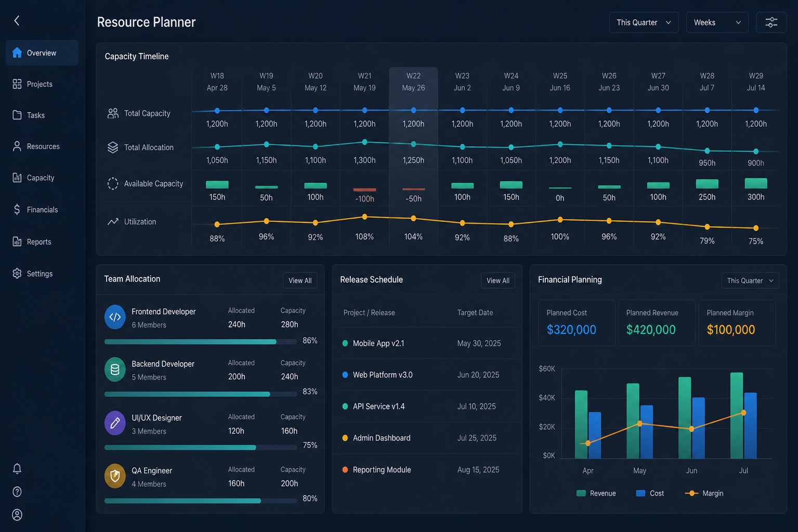Click the W21 available capacity -100h
This screenshot has height=532, width=798.
coord(364,198)
